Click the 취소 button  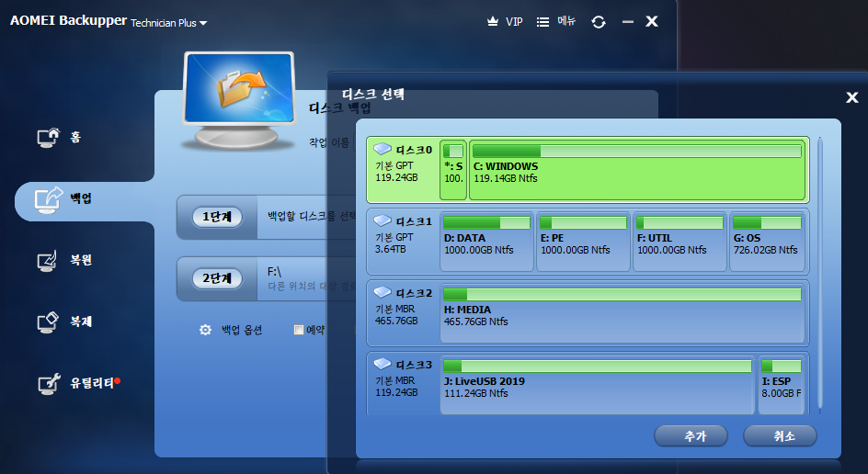[x=780, y=435]
